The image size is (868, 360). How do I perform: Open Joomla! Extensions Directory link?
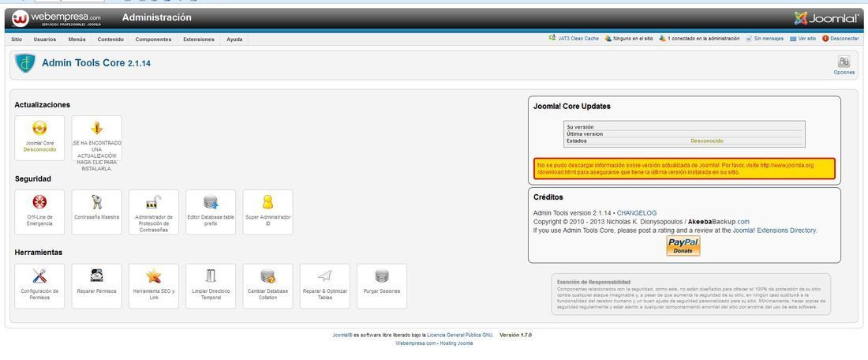774,231
